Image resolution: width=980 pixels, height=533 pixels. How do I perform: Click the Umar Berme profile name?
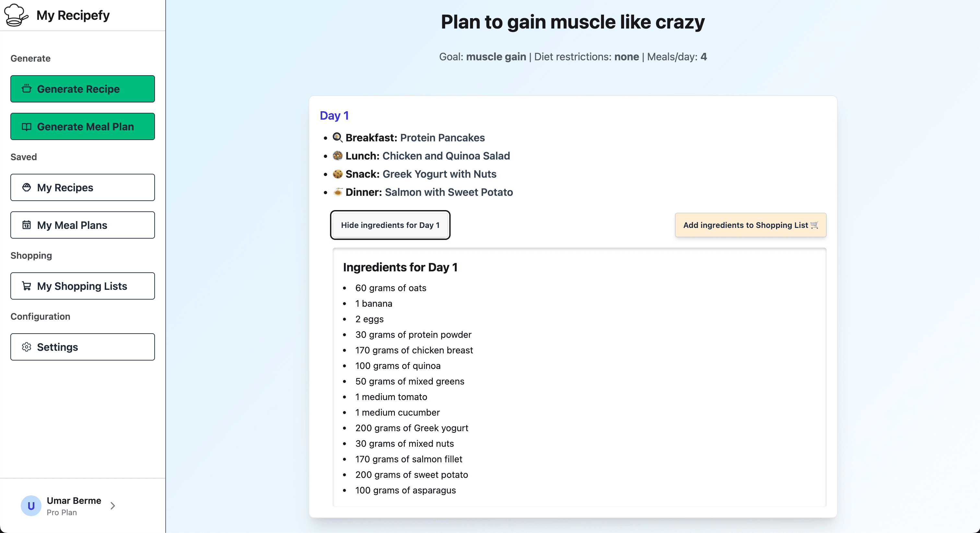tap(74, 500)
